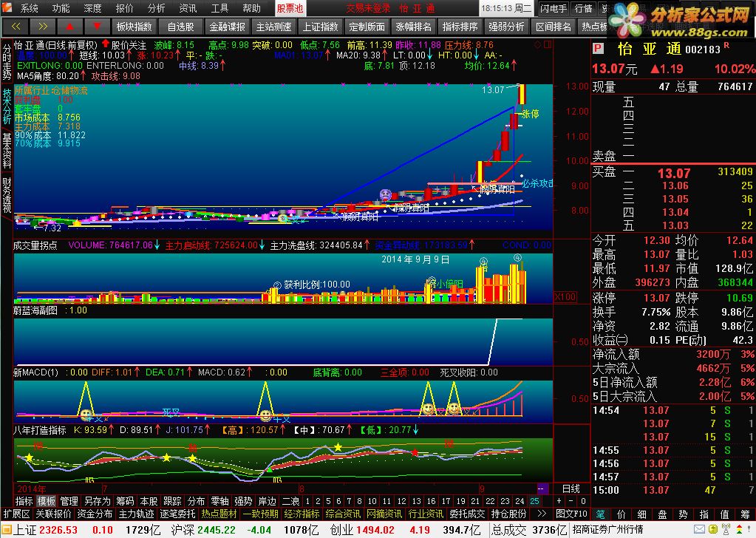756x538 pixels.
Task: Click the 上证指数 toolbar button
Action: pos(321,27)
